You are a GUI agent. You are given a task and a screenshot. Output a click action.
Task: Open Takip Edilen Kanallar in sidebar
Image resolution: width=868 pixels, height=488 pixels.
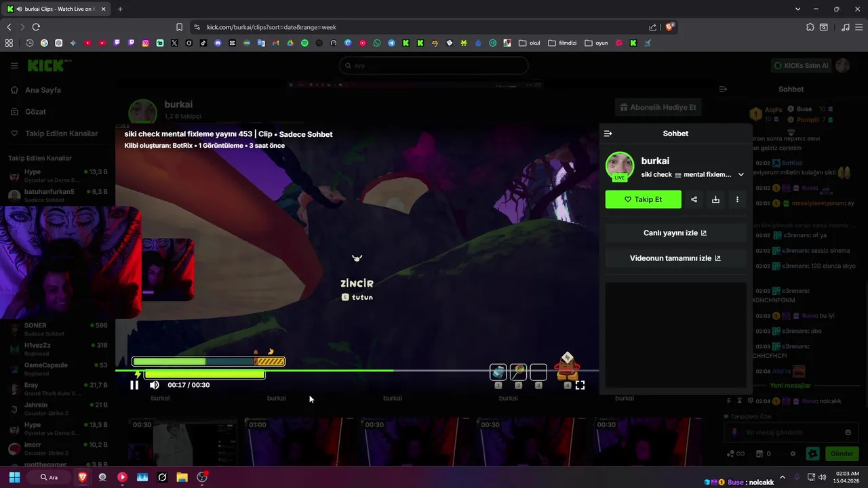[61, 134]
